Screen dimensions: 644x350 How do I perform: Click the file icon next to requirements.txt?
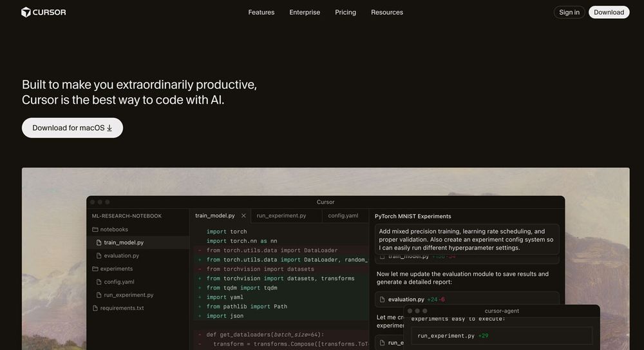95,308
